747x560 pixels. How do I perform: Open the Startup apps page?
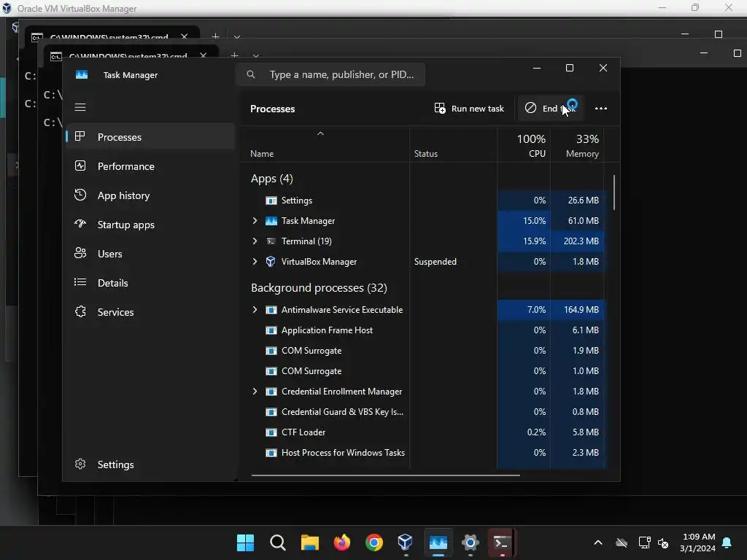(150, 225)
